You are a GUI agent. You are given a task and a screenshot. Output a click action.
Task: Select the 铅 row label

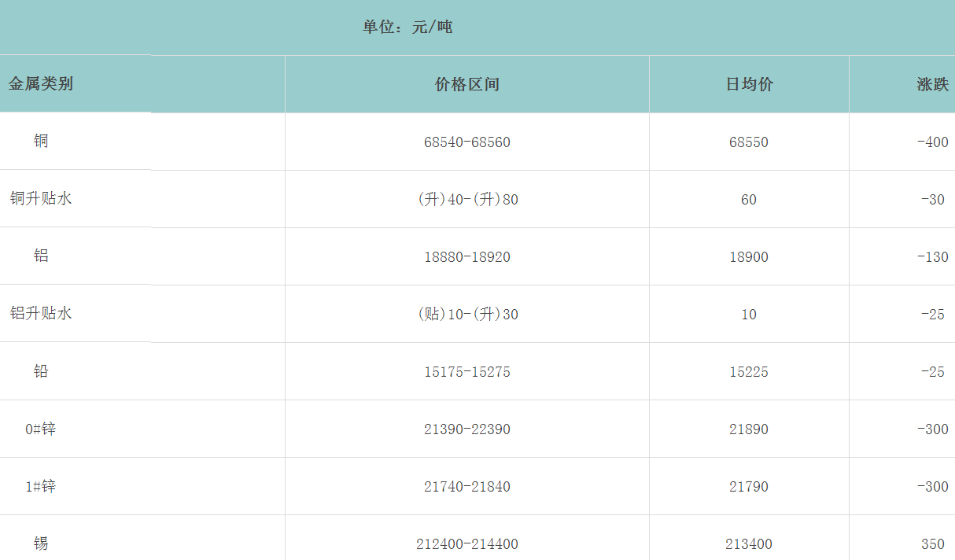41,370
